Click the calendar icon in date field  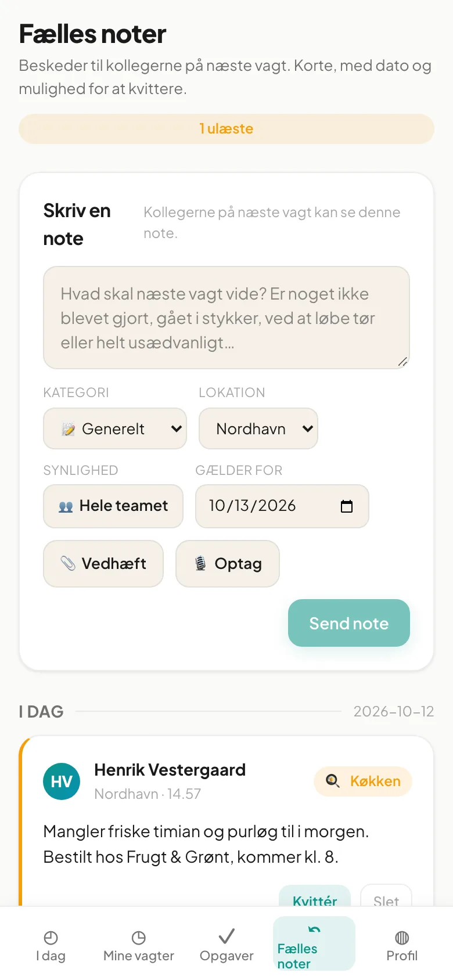(x=347, y=506)
